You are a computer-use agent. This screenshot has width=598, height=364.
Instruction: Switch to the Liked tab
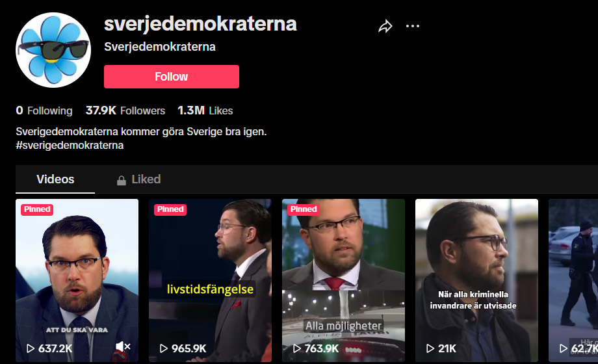pyautogui.click(x=139, y=179)
